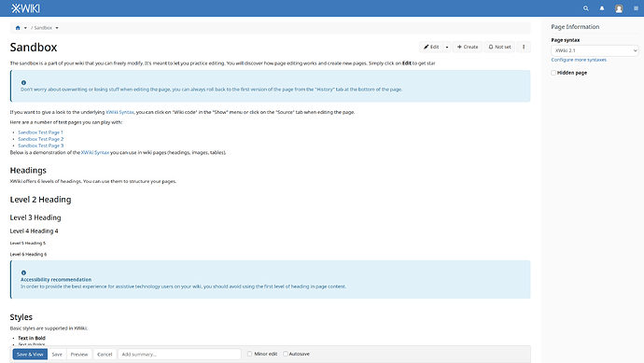Click the Text in Bold list item

pyautogui.click(x=32, y=339)
